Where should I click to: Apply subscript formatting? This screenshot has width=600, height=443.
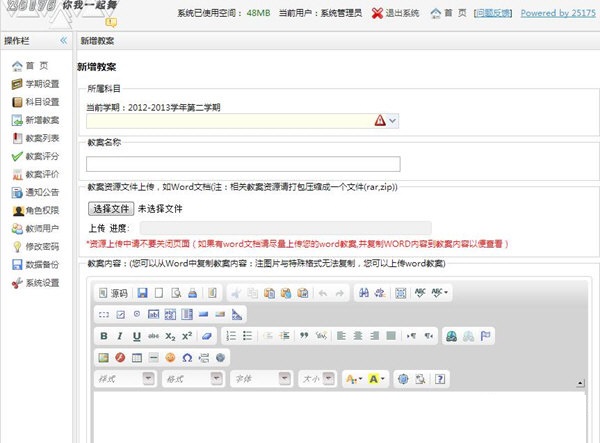tap(170, 336)
